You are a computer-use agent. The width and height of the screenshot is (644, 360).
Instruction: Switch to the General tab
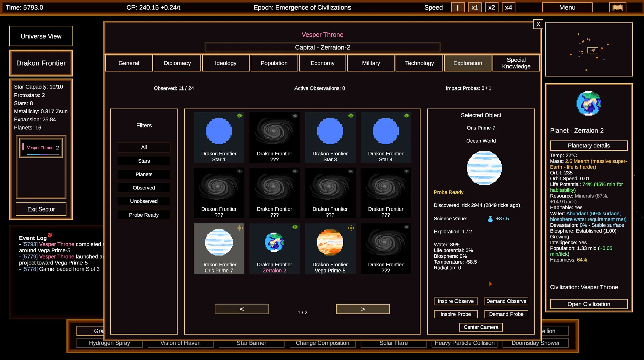(129, 63)
